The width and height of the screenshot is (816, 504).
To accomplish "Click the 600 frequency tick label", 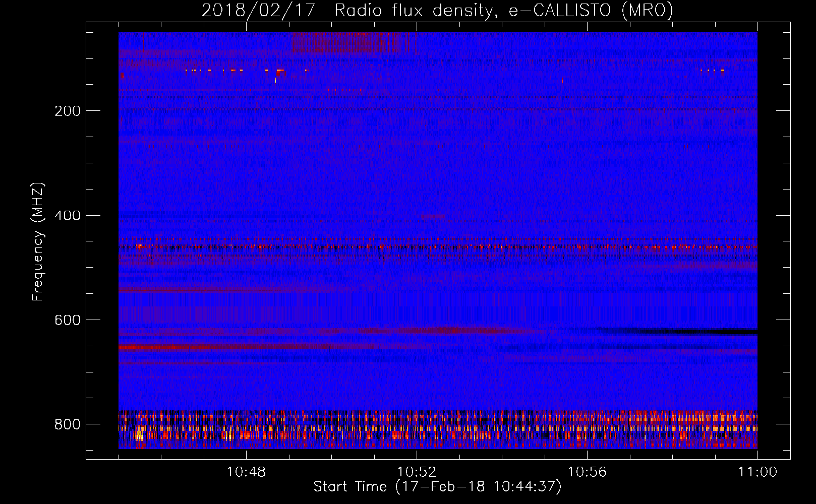I will pos(68,321).
